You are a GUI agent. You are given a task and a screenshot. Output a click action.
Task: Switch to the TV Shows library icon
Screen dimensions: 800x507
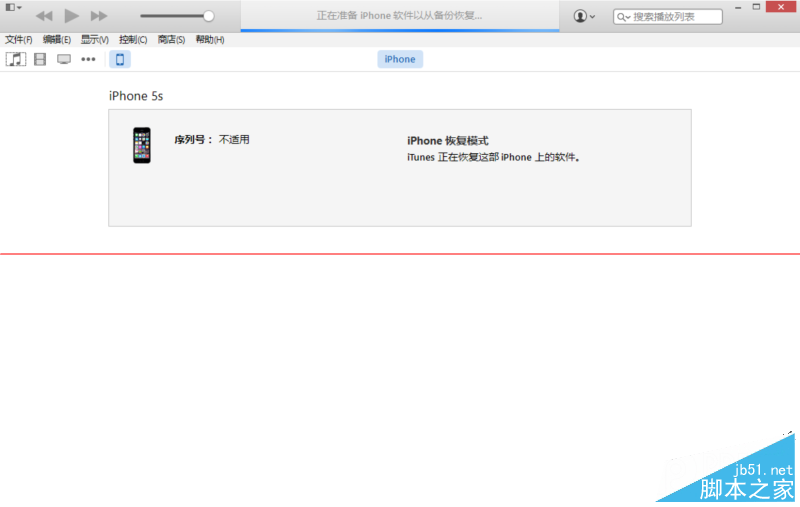(x=64, y=59)
